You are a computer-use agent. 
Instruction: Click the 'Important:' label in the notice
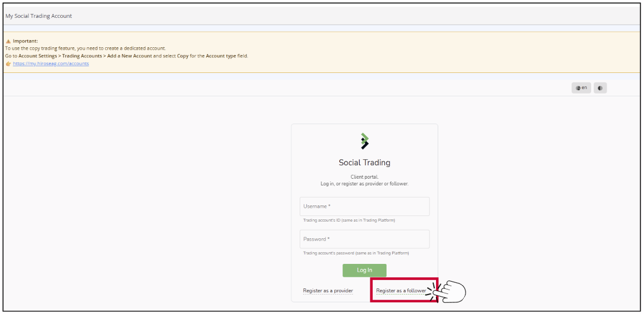coord(26,41)
